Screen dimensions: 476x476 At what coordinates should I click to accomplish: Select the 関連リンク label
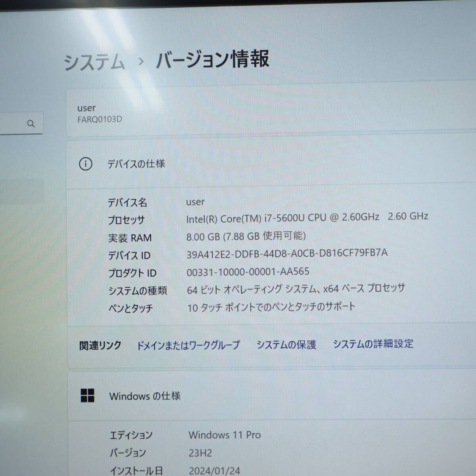pos(100,345)
